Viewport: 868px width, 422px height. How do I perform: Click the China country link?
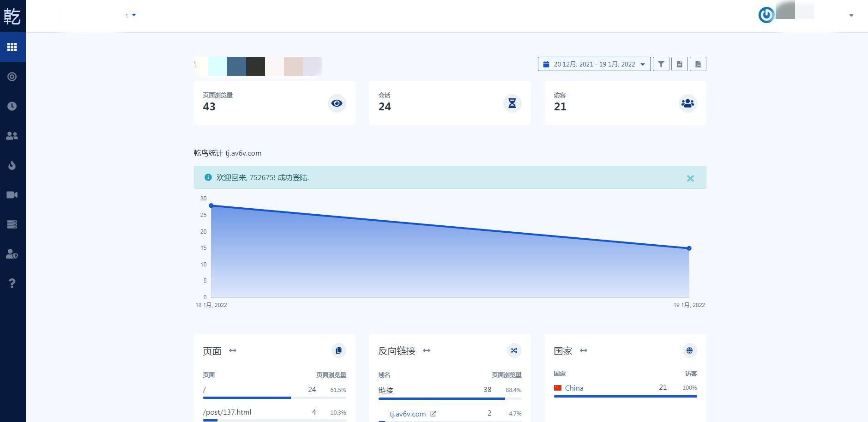click(574, 388)
